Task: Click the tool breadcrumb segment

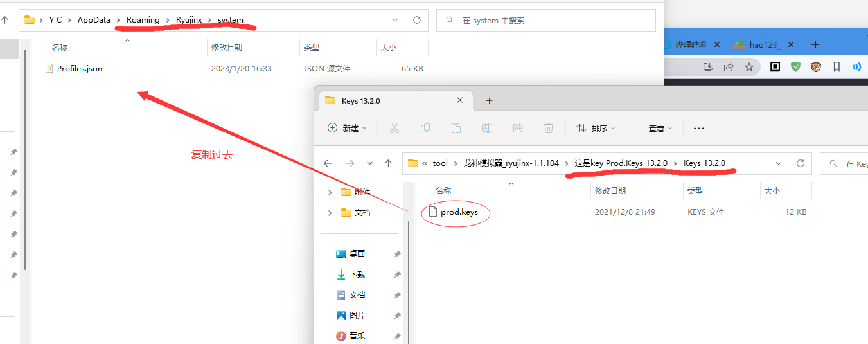Action: coord(440,163)
